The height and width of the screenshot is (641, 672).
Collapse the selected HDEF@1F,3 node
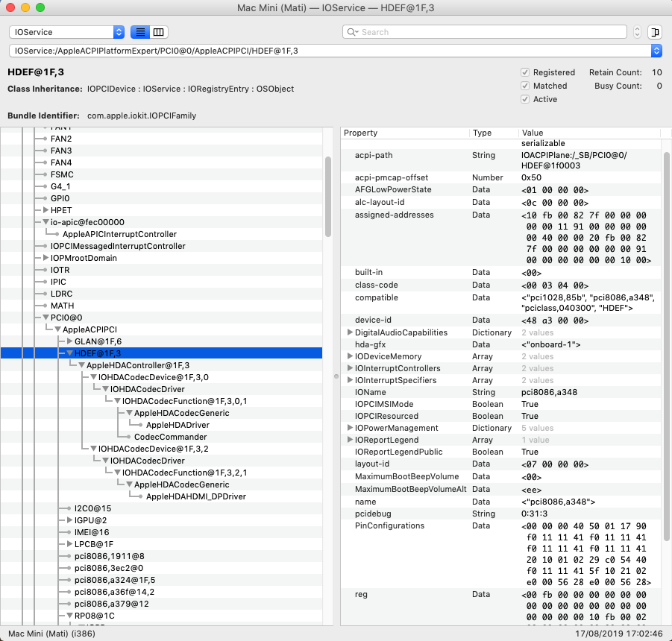click(x=69, y=353)
